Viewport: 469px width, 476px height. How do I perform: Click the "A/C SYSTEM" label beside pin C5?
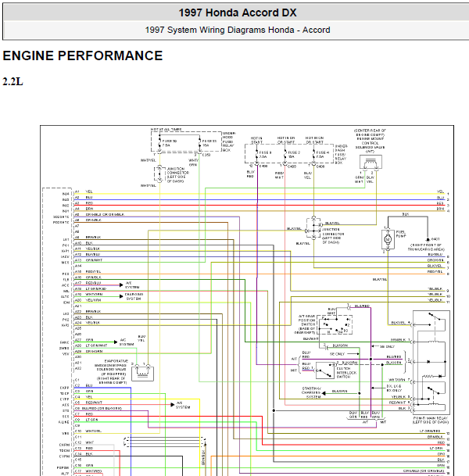click(x=183, y=405)
